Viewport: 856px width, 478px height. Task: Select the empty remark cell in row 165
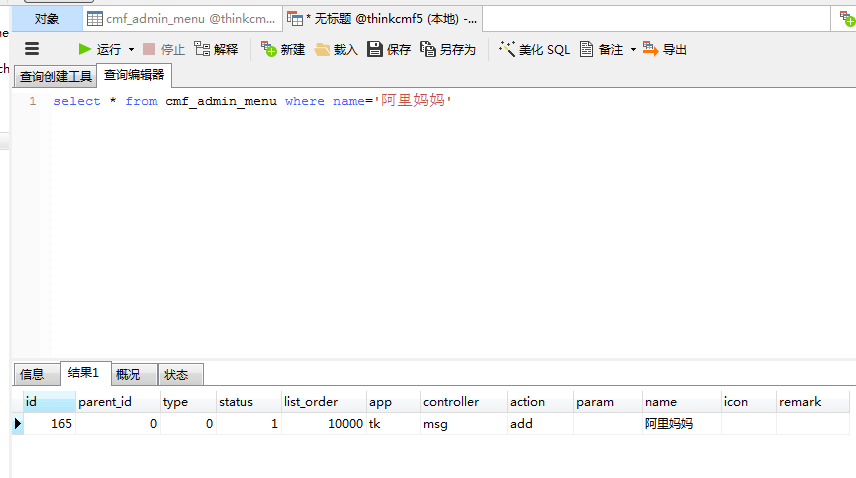(812, 424)
